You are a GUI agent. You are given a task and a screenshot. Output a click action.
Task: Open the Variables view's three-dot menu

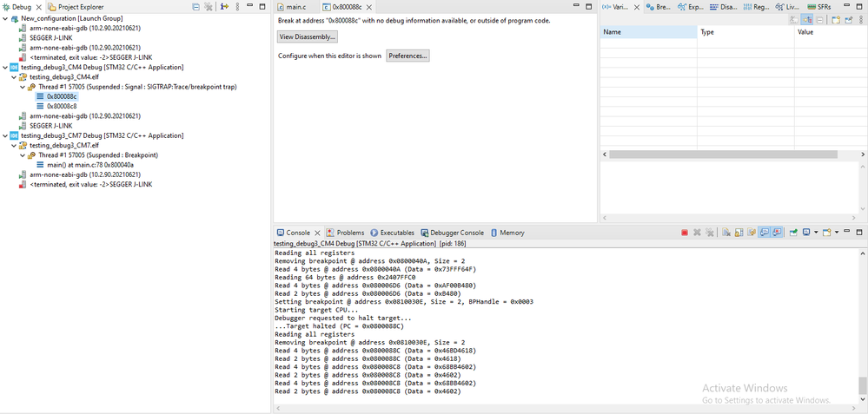pos(861,20)
